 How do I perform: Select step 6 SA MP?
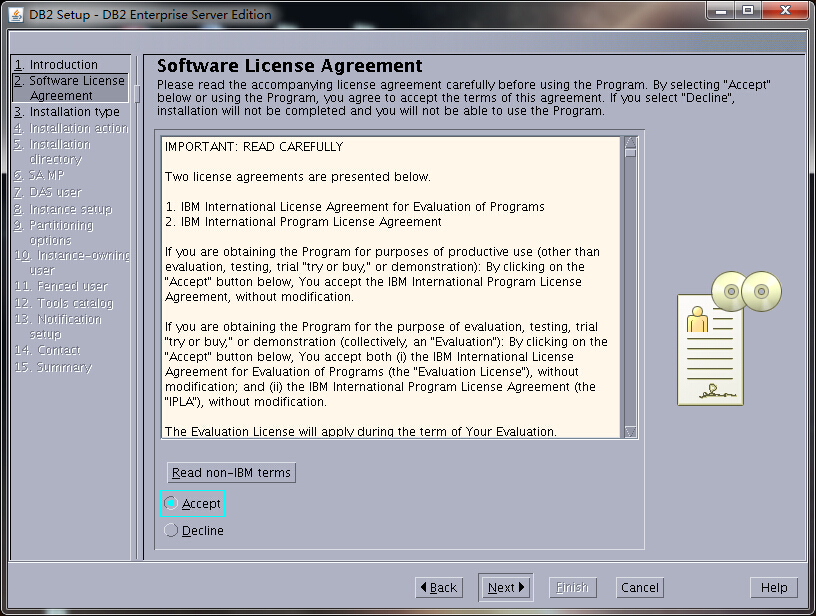click(39, 175)
